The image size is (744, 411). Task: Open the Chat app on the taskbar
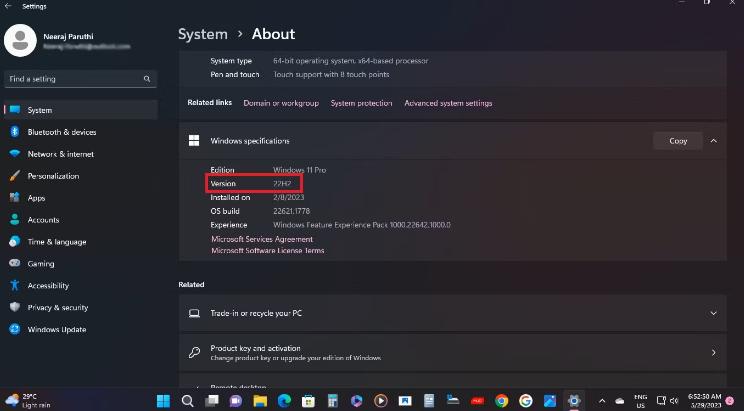point(236,401)
